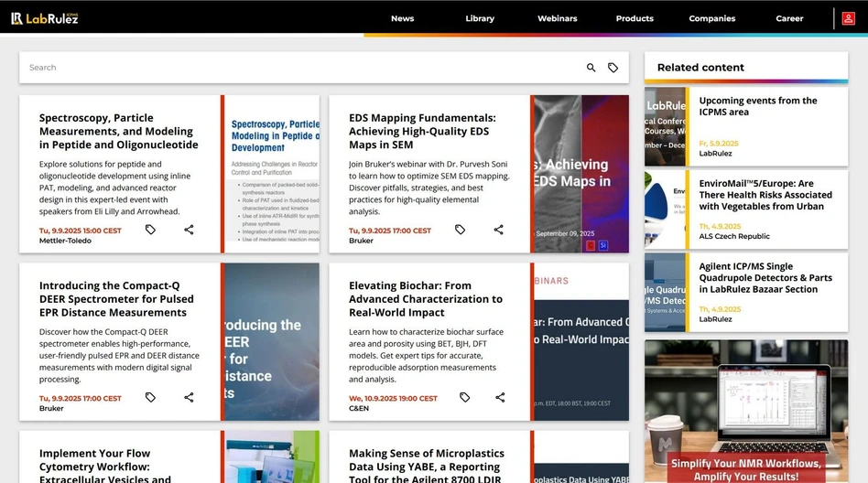Open the News menu
Screen dimensions: 868x483
click(403, 18)
